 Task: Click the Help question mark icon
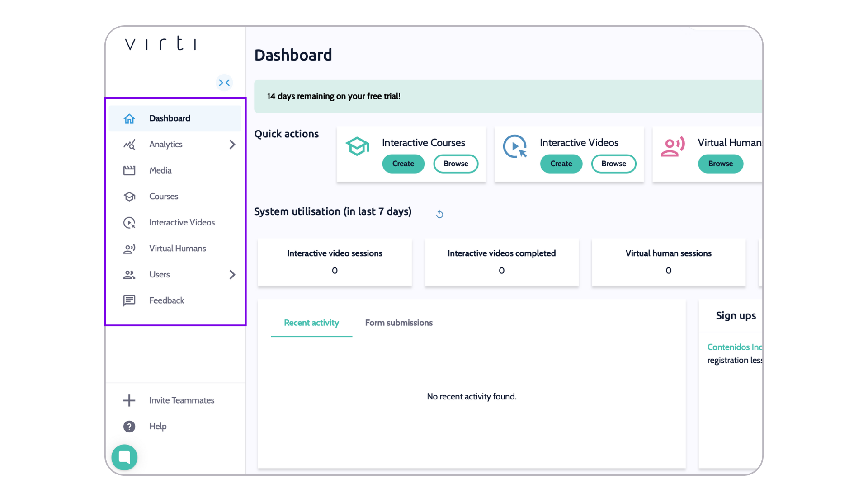129,427
